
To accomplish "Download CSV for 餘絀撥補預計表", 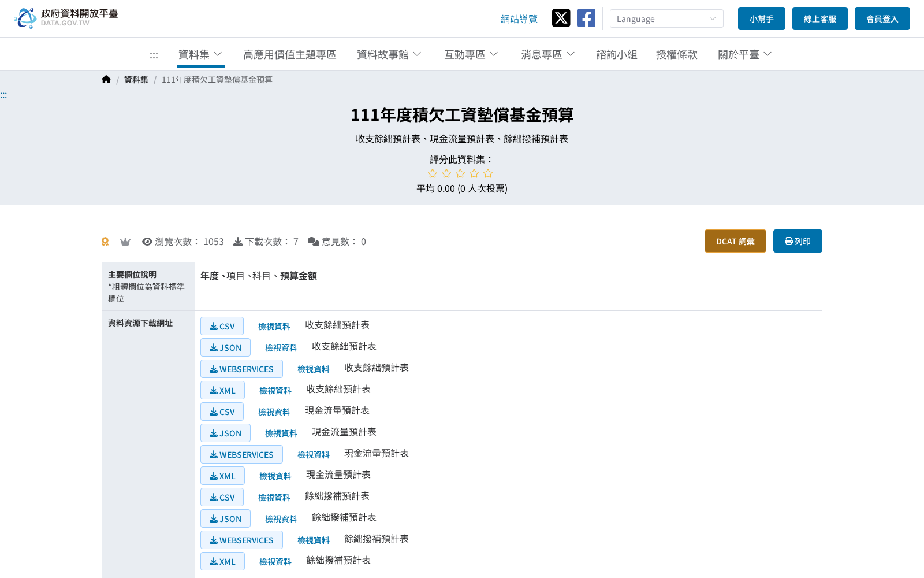I will coord(222,497).
